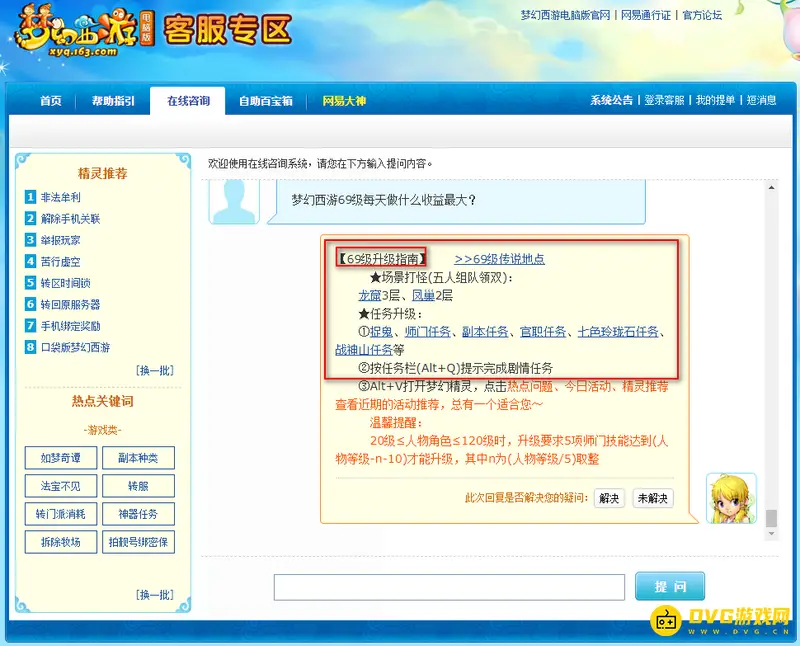The height and width of the screenshot is (646, 800).
Task: Open the 自助百宝箱 tab
Action: [266, 101]
